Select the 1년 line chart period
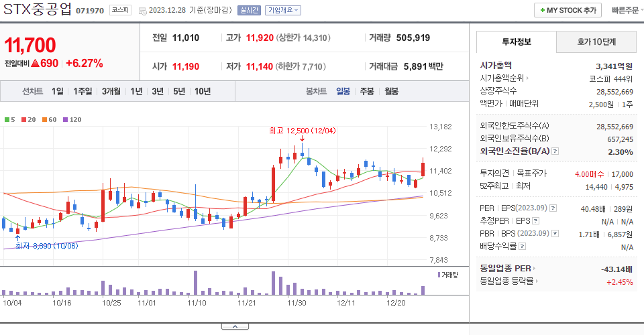Image resolution: width=644 pixels, height=335 pixels. 136,91
